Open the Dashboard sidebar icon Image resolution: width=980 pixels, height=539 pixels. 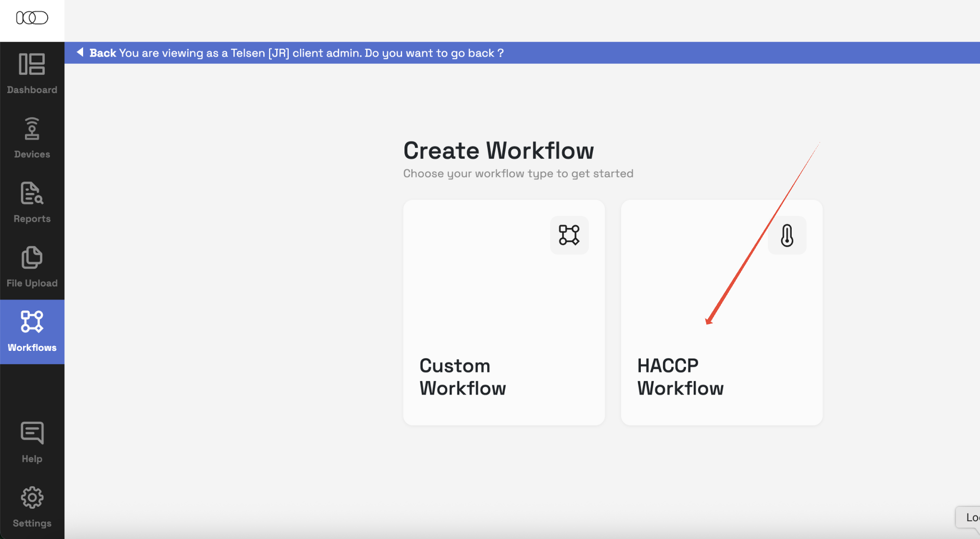pyautogui.click(x=32, y=64)
